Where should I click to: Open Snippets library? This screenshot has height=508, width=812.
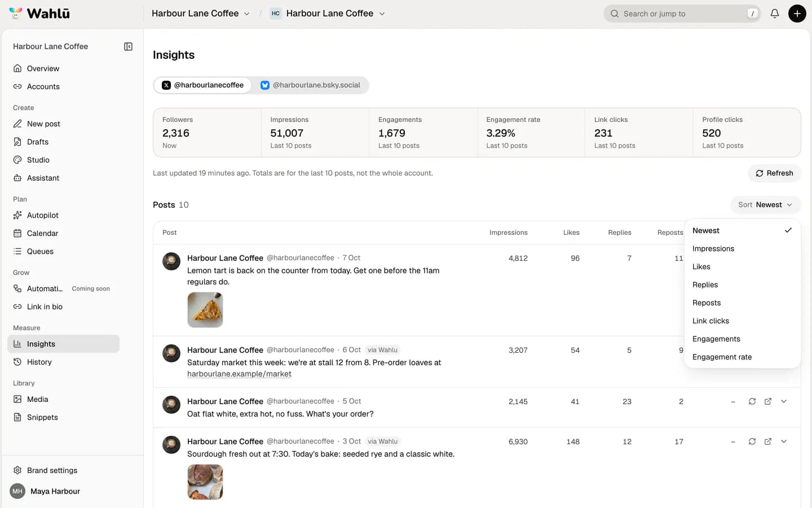click(x=63, y=417)
